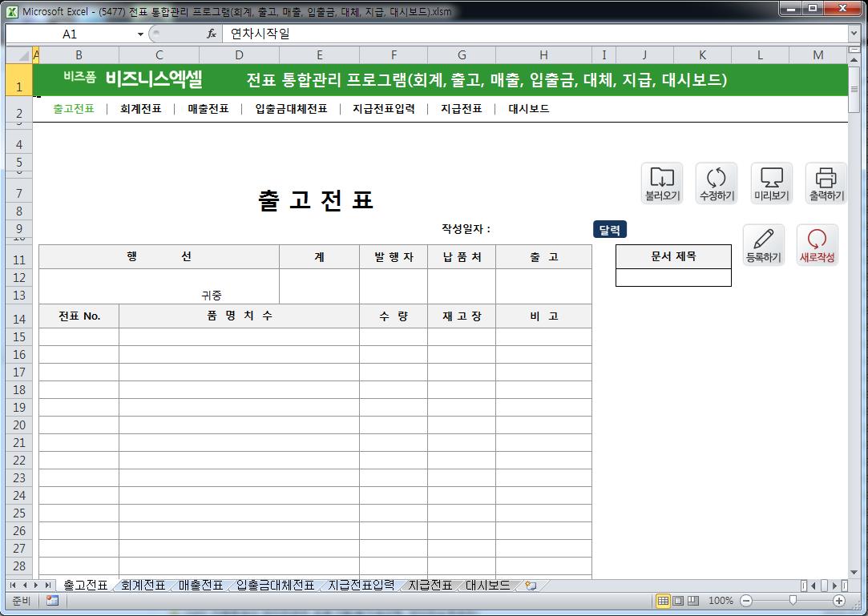Click the 출고전표 navigation link

74,109
